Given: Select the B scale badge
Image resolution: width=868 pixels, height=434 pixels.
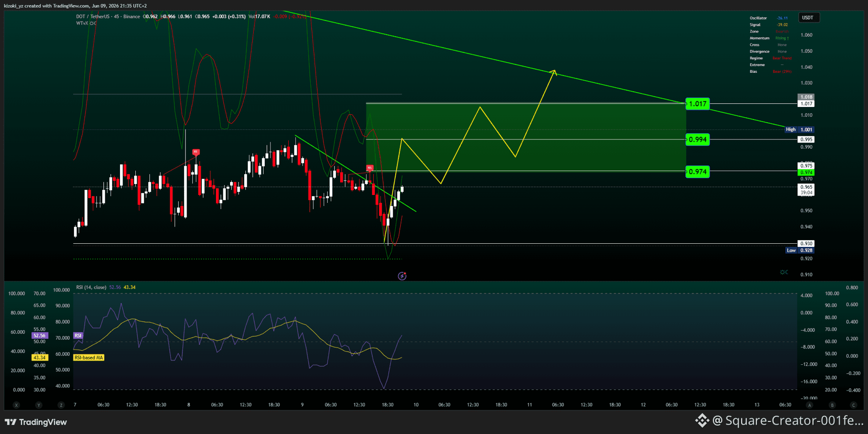Looking at the screenshot, I should (x=832, y=405).
